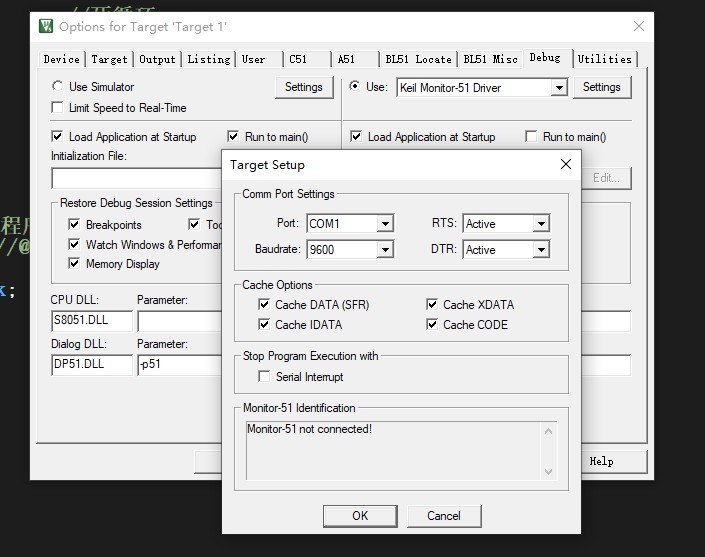The height and width of the screenshot is (557, 705).
Task: Close the Target Setup dialog
Action: [x=565, y=164]
